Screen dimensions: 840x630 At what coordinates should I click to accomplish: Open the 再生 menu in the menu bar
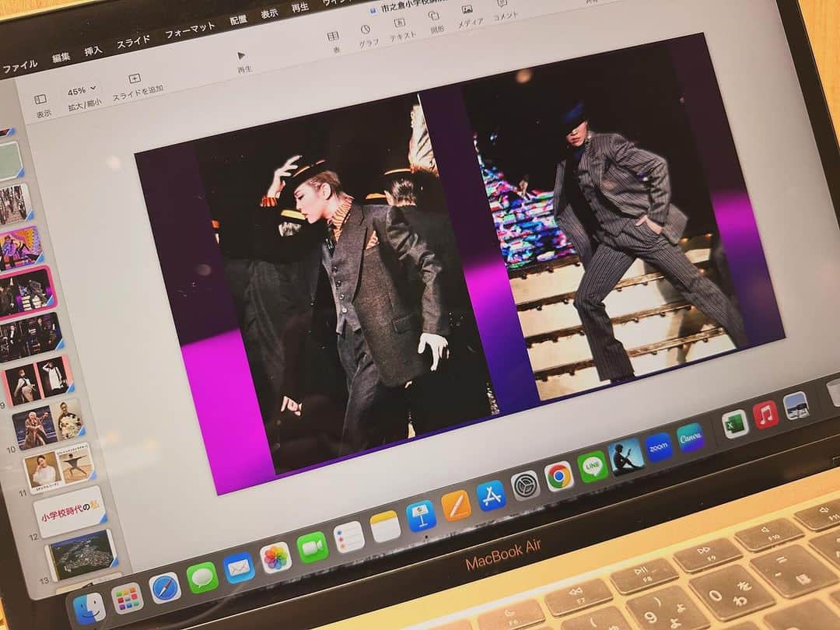coord(299,8)
